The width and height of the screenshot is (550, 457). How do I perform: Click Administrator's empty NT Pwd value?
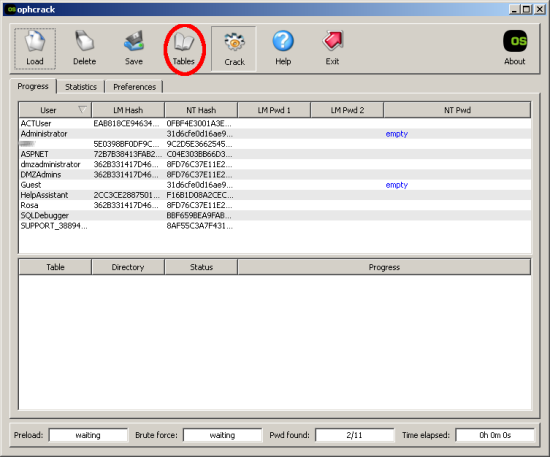[397, 134]
